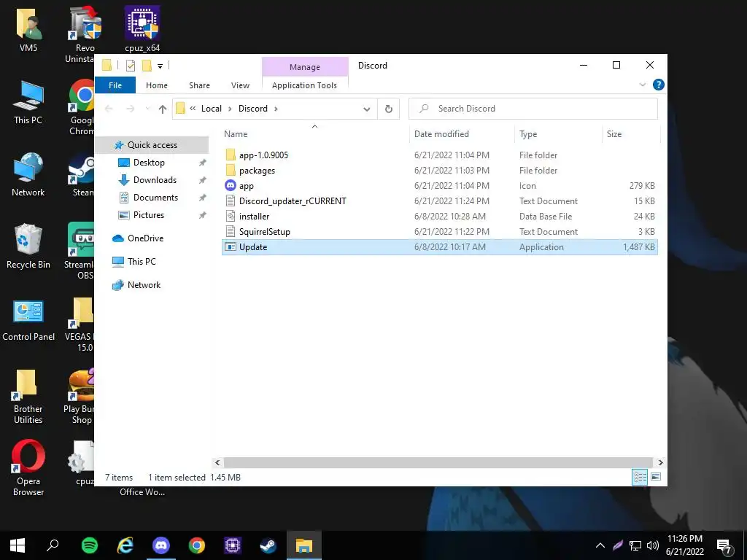
Task: Select the Update application file
Action: (x=440, y=247)
